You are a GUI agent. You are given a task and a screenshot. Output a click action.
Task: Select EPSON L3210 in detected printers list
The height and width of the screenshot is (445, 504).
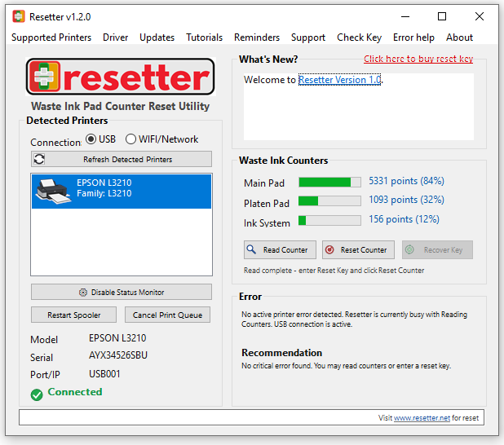pyautogui.click(x=122, y=192)
